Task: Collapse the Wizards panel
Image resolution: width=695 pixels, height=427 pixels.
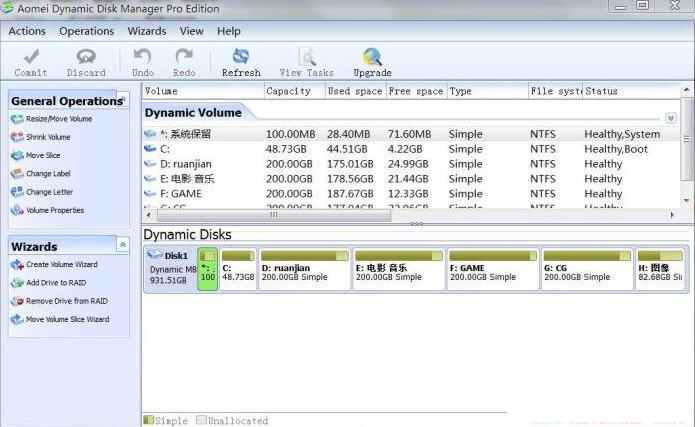Action: 123,244
